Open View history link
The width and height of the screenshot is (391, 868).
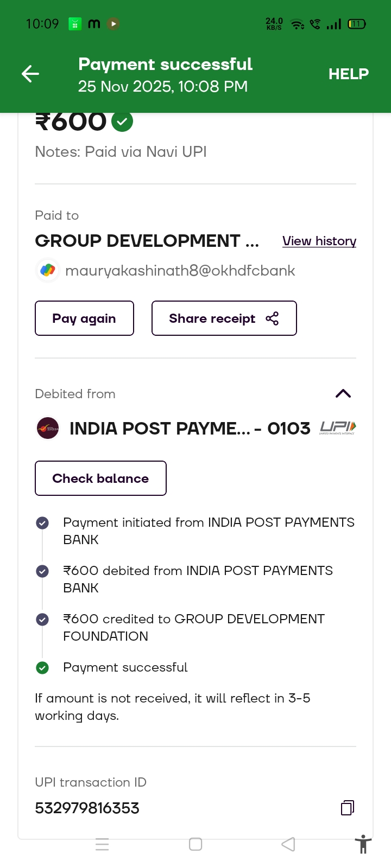pos(319,241)
